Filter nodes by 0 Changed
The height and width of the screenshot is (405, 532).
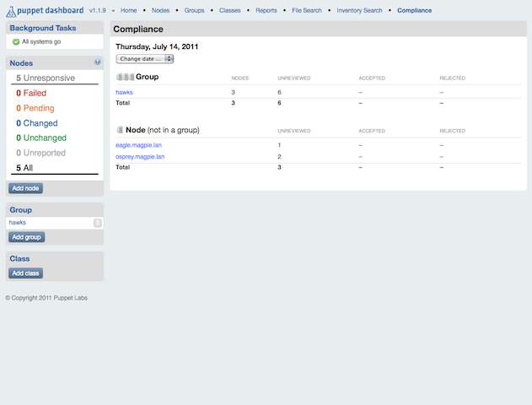click(x=37, y=123)
